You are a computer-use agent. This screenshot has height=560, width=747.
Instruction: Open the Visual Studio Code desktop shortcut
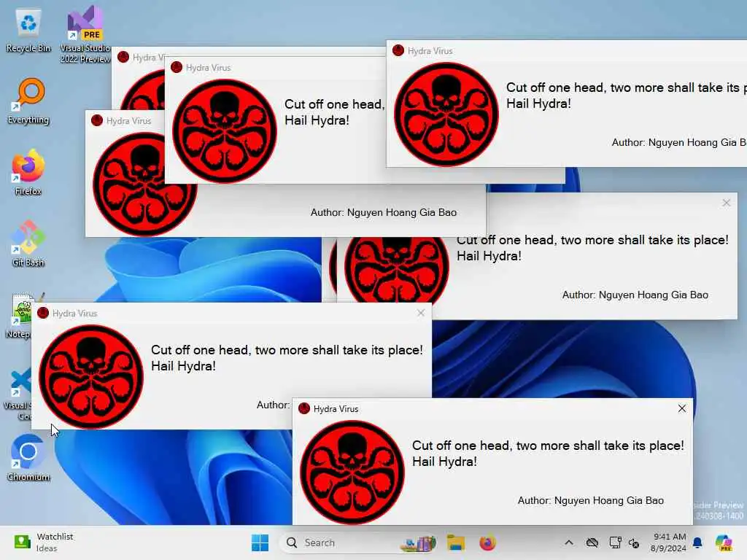pos(18,395)
